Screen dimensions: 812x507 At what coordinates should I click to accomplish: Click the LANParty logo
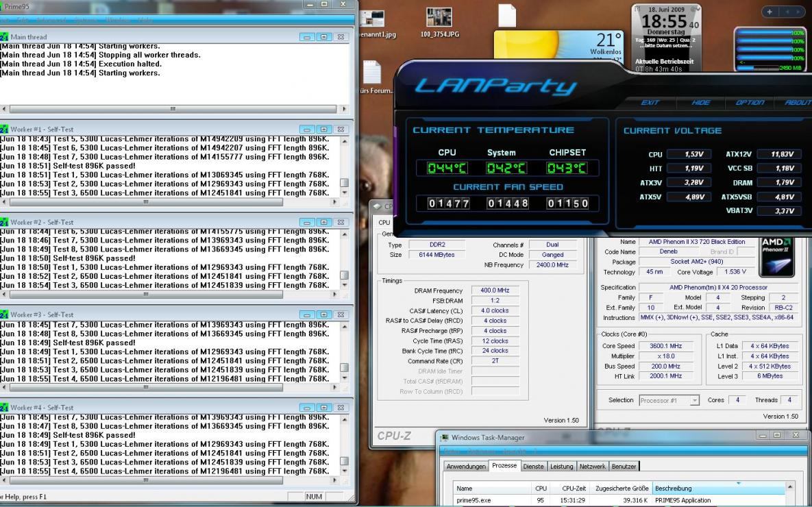[495, 86]
